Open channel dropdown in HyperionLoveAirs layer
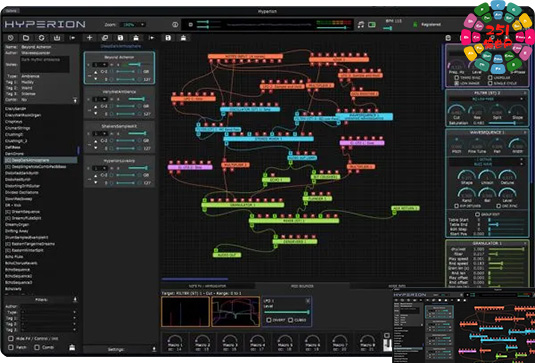535x363 pixels. tap(100, 168)
